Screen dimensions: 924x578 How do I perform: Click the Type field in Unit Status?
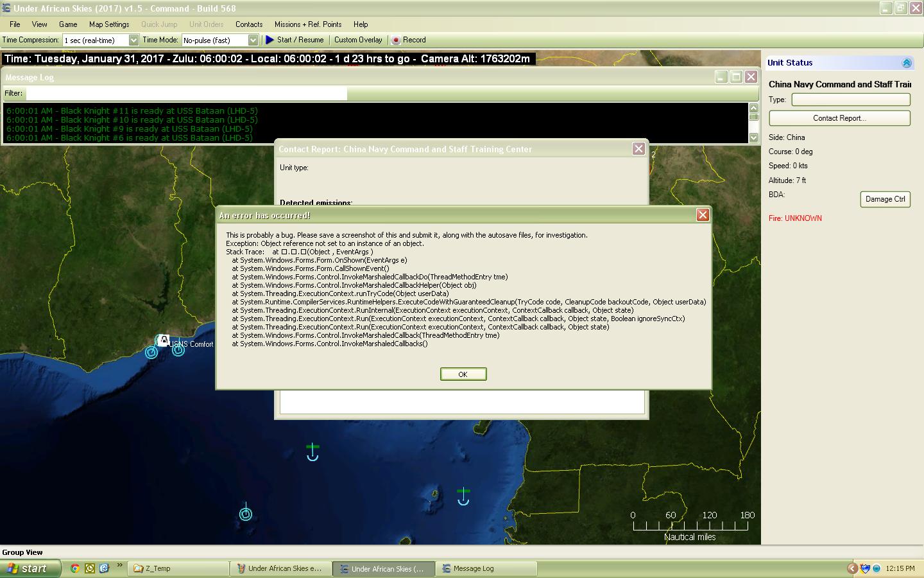851,100
